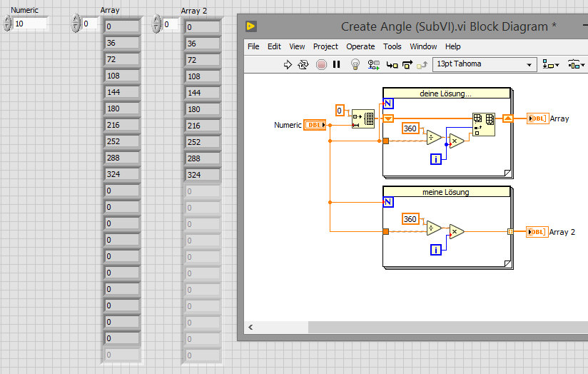
Task: Toggle Retain Wire Values button
Action: pyautogui.click(x=373, y=64)
